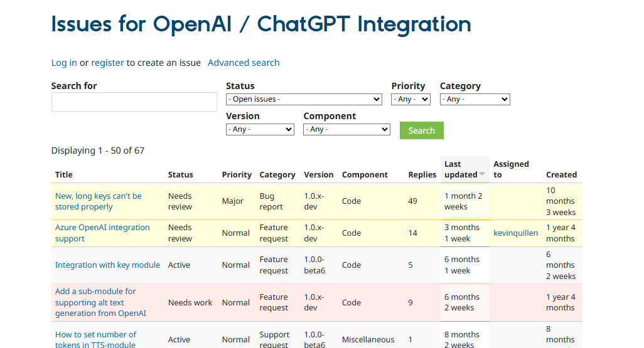Click the 'Displaying 1 - 50 of 67' text
The image size is (644, 348).
[98, 150]
